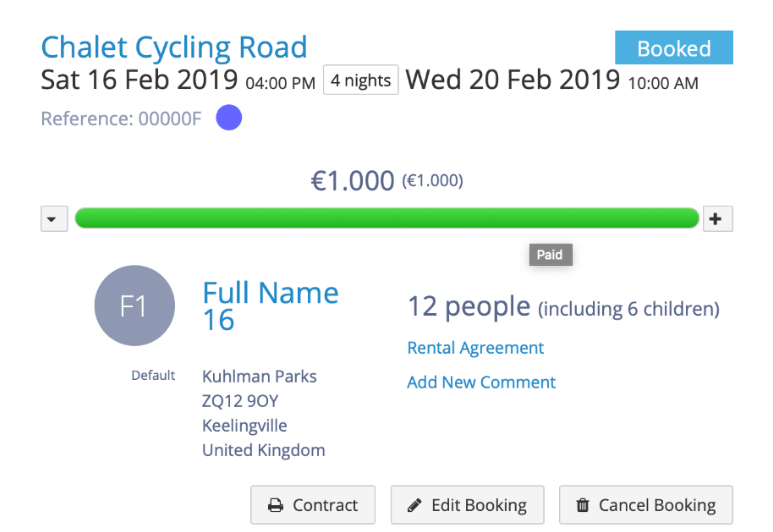The width and height of the screenshot is (773, 532).
Task: Click the printer icon on Contract button
Action: click(275, 505)
